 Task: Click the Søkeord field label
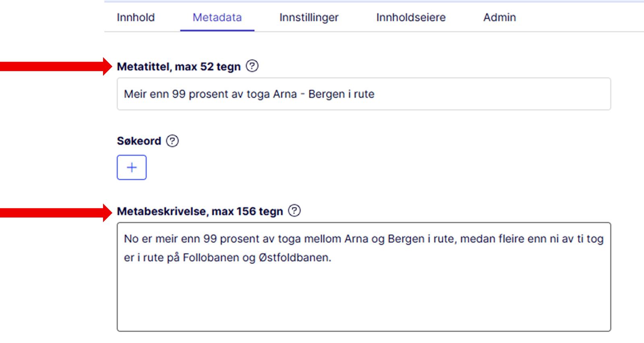[139, 141]
